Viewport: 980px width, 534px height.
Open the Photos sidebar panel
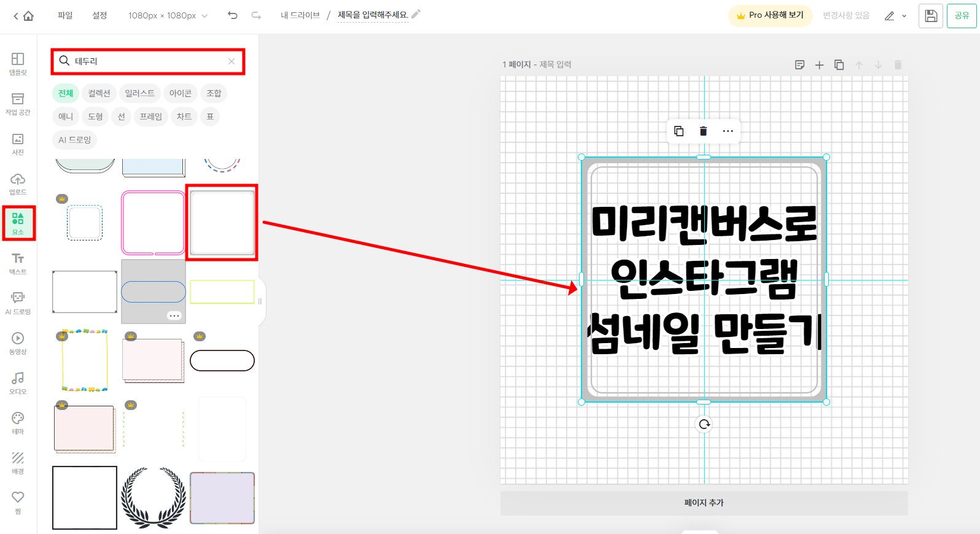[18, 144]
